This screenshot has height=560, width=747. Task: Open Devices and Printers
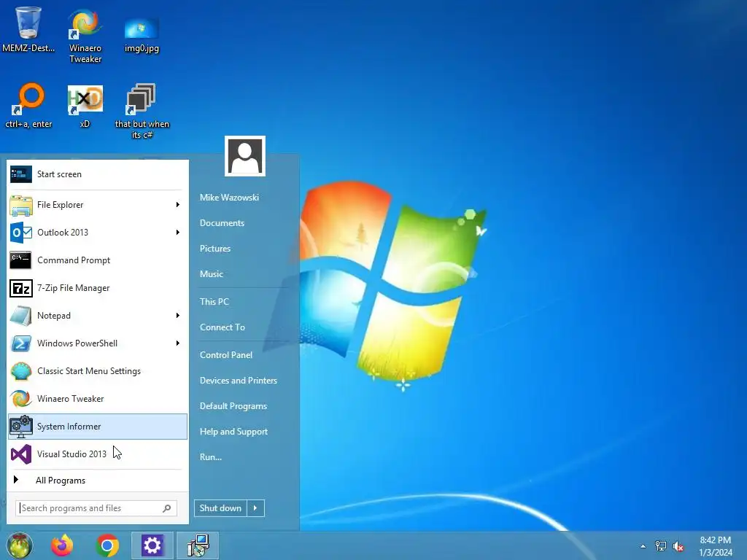[239, 381]
